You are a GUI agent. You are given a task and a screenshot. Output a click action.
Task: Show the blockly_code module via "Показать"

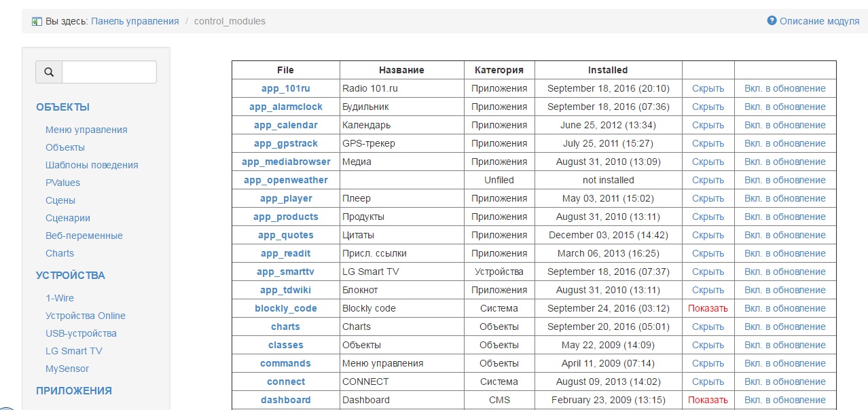708,308
